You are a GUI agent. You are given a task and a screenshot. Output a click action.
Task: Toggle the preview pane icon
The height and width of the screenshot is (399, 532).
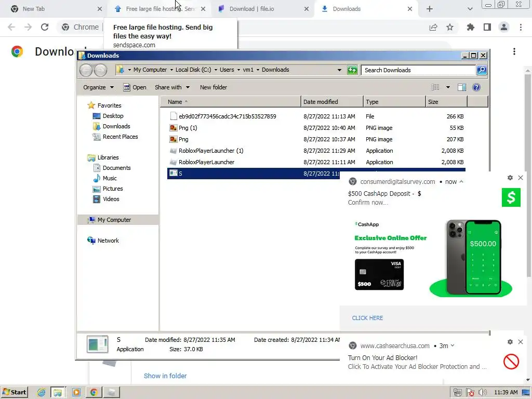click(x=462, y=87)
